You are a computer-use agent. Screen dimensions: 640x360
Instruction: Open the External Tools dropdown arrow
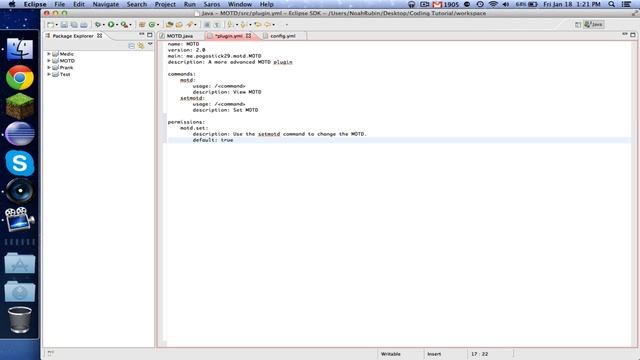coord(131,25)
